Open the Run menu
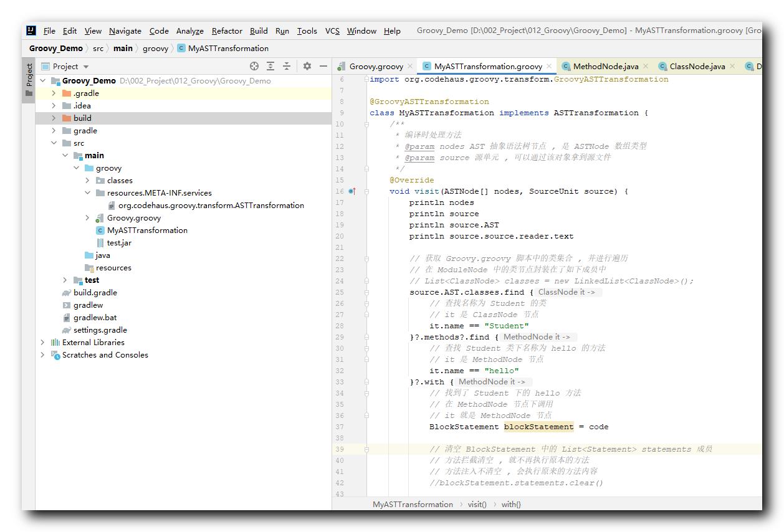Screen dimensions: 784x532 pos(282,31)
